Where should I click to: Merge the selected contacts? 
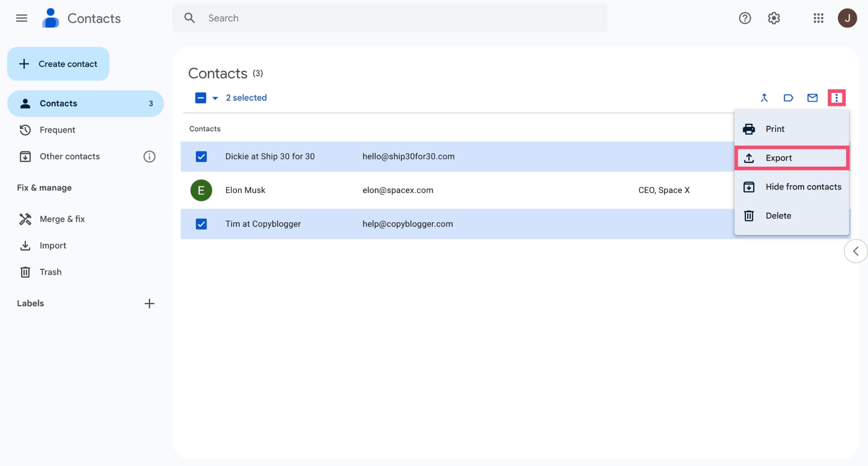click(x=764, y=98)
